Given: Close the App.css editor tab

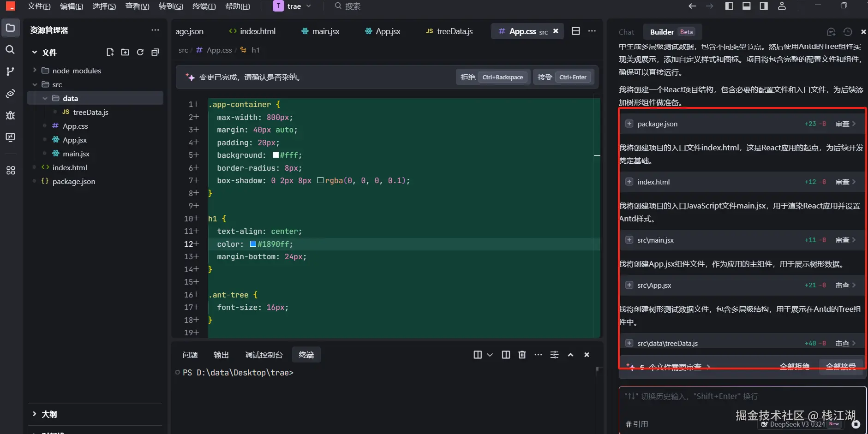Looking at the screenshot, I should pos(556,31).
